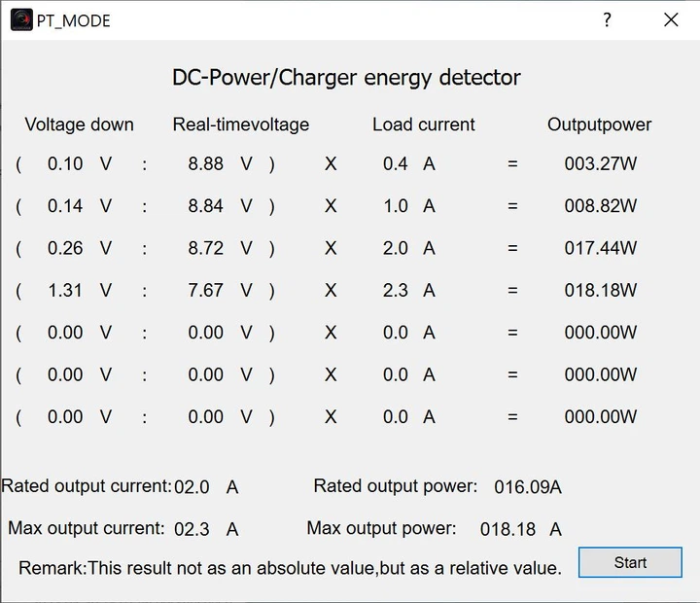Click the real-time voltage value 7.67
Screen dimensions: 700x603
(x=205, y=291)
